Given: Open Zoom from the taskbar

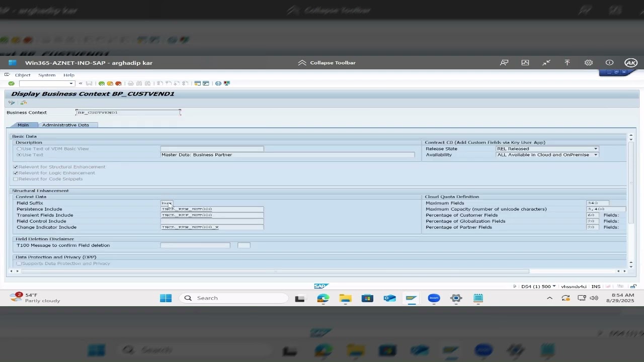Looking at the screenshot, I should click(434, 298).
